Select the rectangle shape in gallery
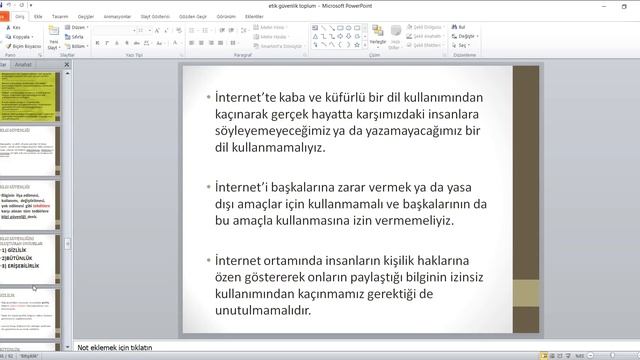 click(x=340, y=28)
